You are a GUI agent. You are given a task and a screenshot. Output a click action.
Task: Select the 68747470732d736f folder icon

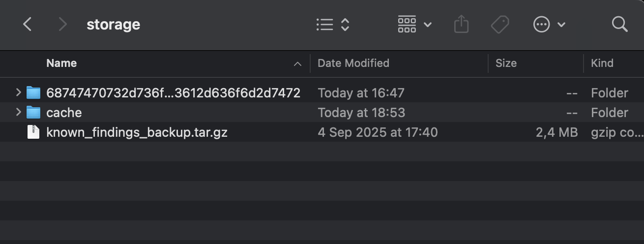33,92
